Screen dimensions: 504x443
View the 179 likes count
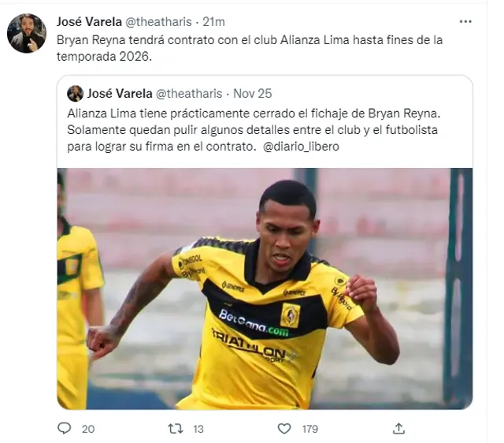tap(309, 429)
